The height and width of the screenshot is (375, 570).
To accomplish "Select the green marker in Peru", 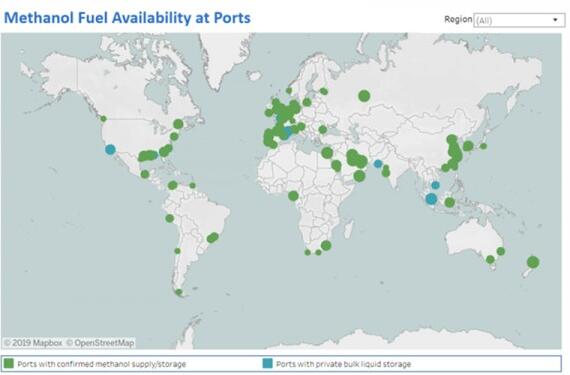I will coord(169,218).
